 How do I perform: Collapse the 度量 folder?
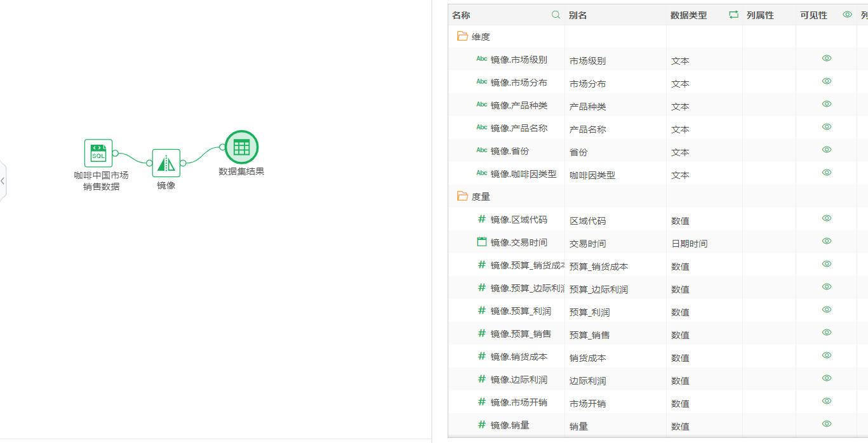click(462, 197)
